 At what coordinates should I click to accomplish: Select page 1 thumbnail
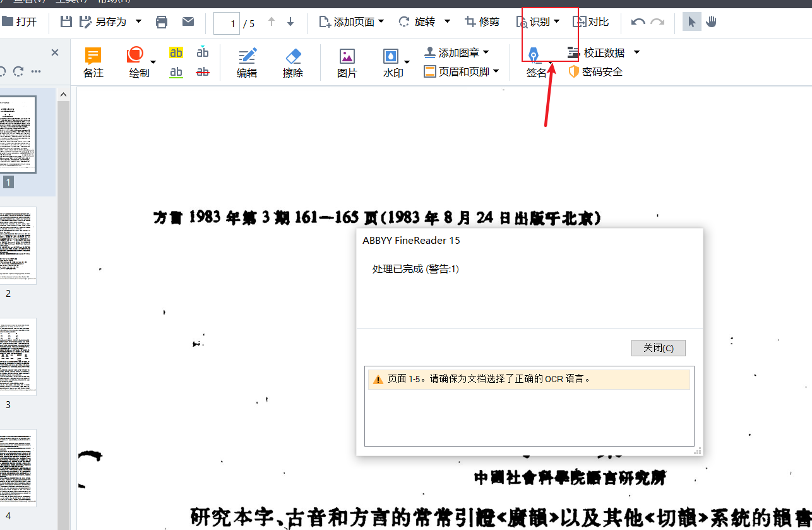coord(18,135)
